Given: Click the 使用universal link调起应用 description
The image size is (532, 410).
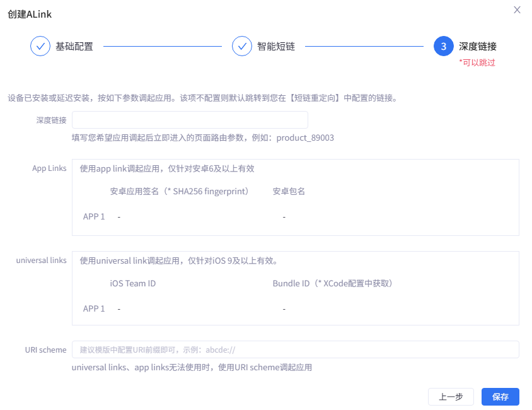Looking at the screenshot, I should click(180, 261).
